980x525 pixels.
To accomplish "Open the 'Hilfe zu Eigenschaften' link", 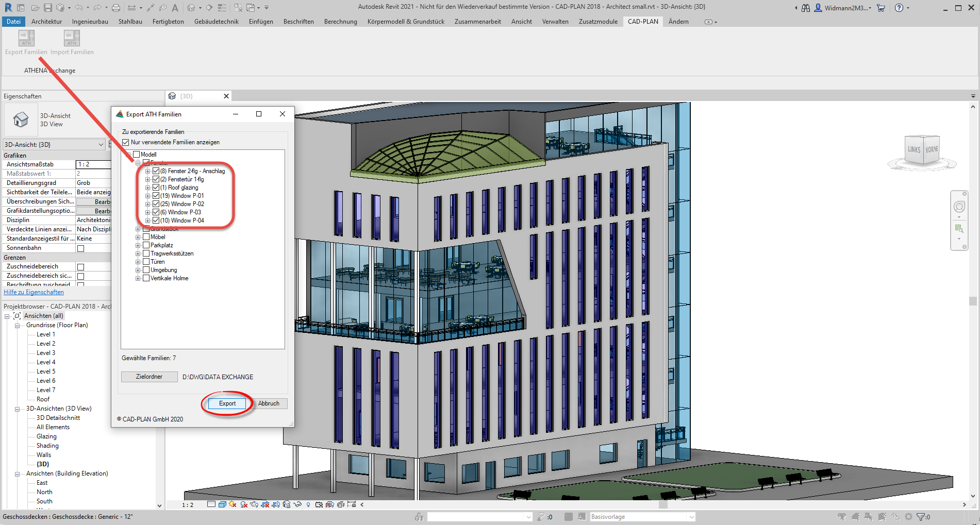I will [x=34, y=292].
